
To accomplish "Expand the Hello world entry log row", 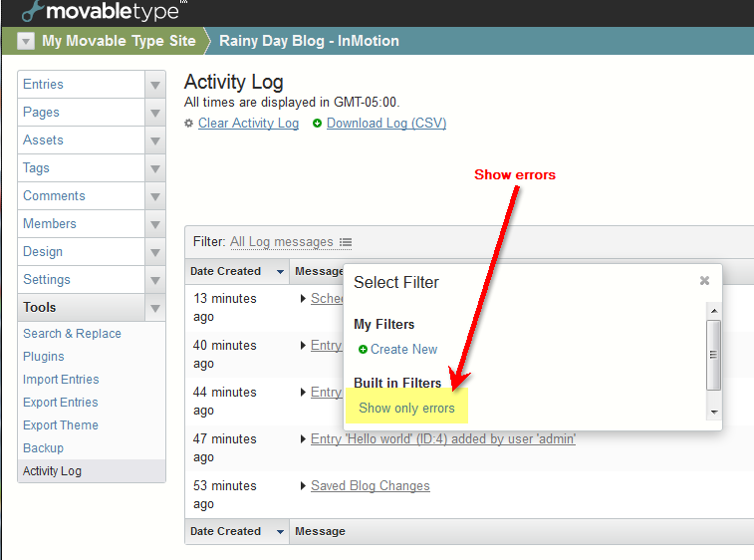I will click(303, 438).
